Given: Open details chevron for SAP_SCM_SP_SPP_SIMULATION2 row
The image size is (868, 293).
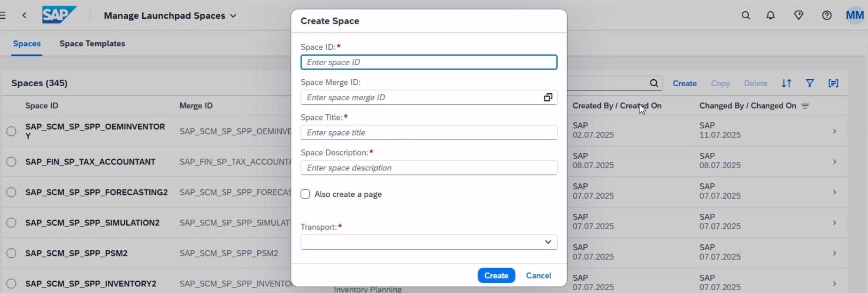Looking at the screenshot, I should [834, 223].
